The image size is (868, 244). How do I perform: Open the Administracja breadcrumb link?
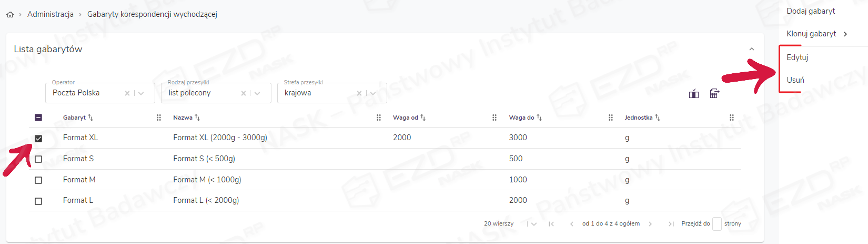tap(51, 14)
